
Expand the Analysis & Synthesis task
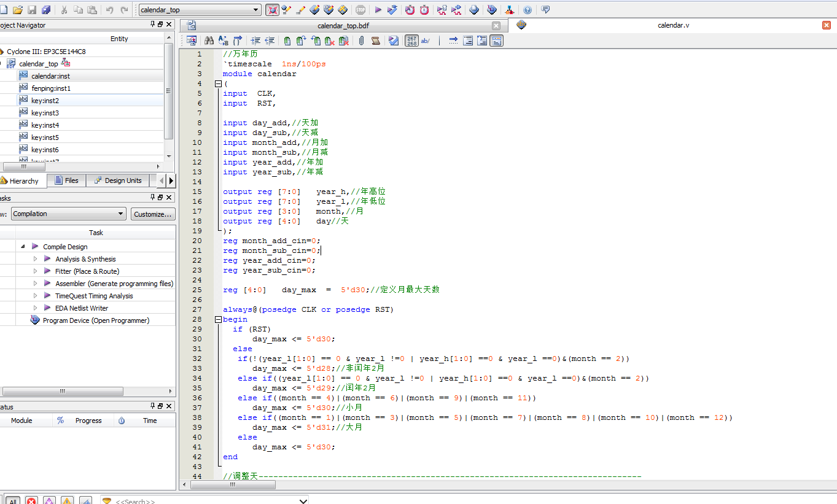(36, 259)
